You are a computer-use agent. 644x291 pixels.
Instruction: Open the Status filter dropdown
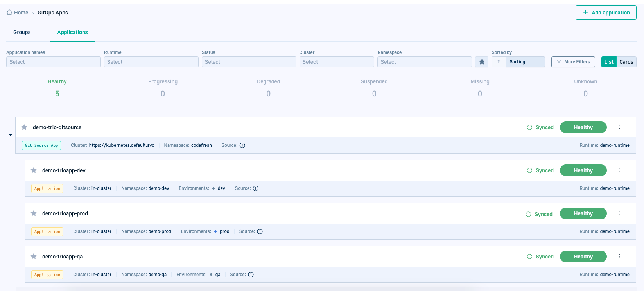pyautogui.click(x=249, y=62)
